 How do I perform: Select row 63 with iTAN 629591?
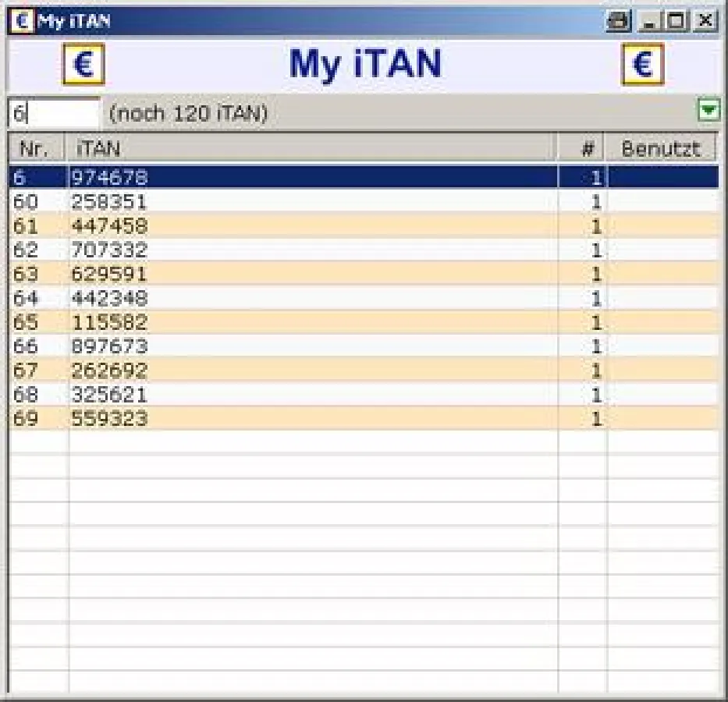[x=234, y=274]
